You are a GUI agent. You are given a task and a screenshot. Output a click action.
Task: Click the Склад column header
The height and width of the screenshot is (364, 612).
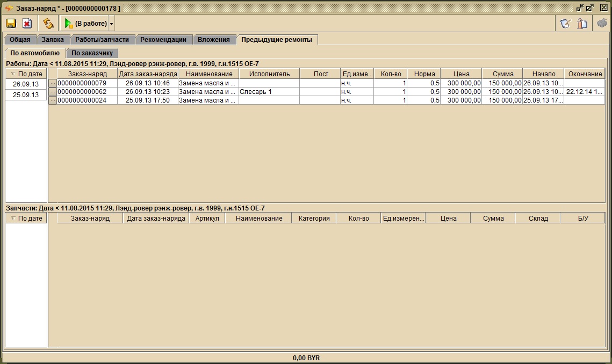pos(538,218)
